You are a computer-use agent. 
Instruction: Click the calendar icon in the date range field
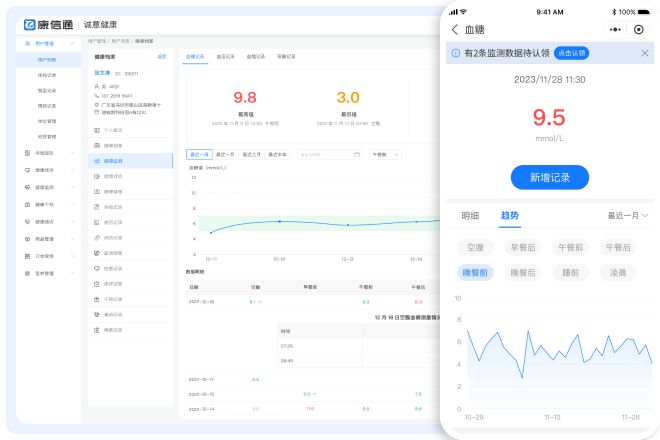point(357,155)
